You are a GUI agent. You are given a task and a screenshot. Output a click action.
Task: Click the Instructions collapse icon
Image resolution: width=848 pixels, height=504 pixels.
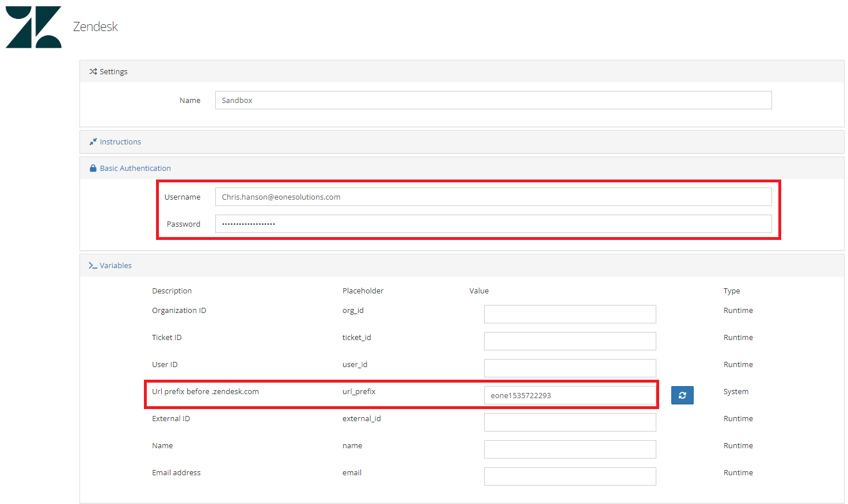point(93,142)
